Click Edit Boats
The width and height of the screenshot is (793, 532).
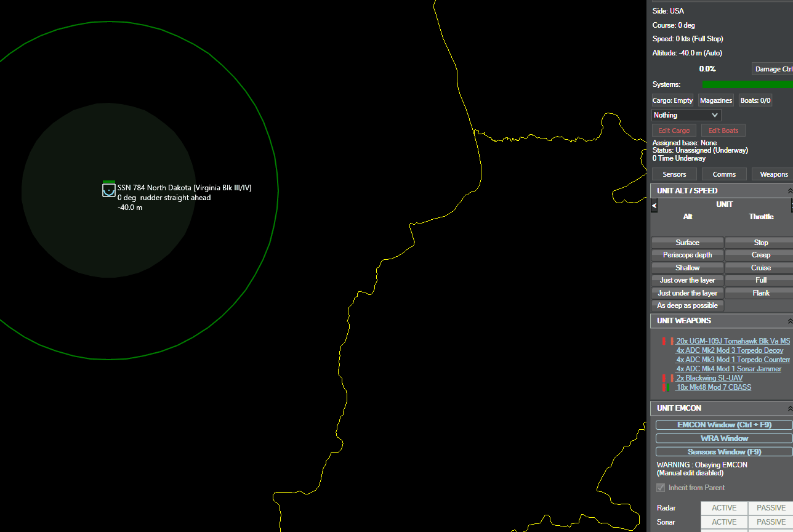(723, 131)
